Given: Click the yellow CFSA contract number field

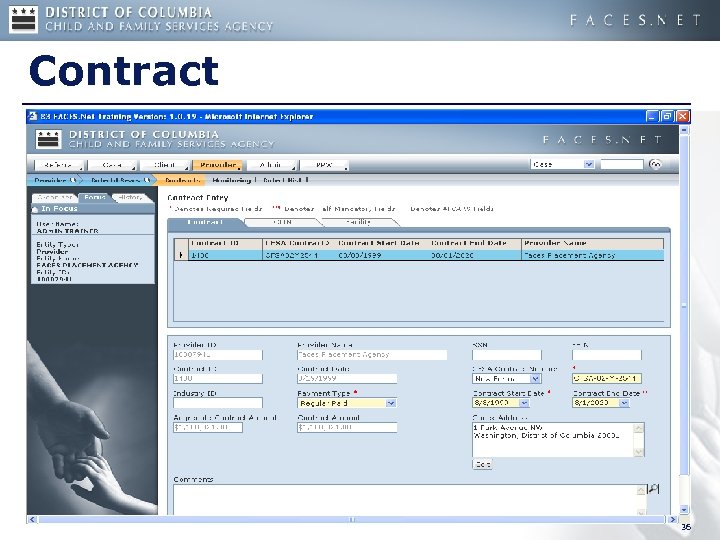Looking at the screenshot, I should tap(606, 379).
